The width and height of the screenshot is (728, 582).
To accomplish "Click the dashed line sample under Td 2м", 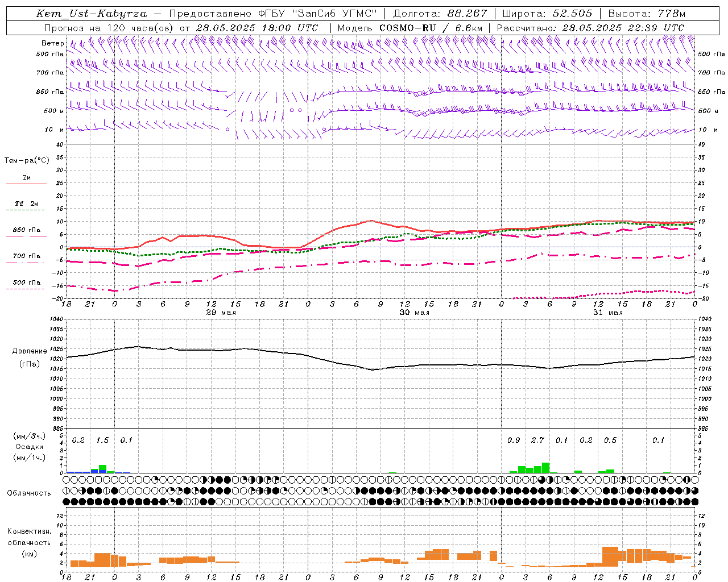I will point(26,210).
